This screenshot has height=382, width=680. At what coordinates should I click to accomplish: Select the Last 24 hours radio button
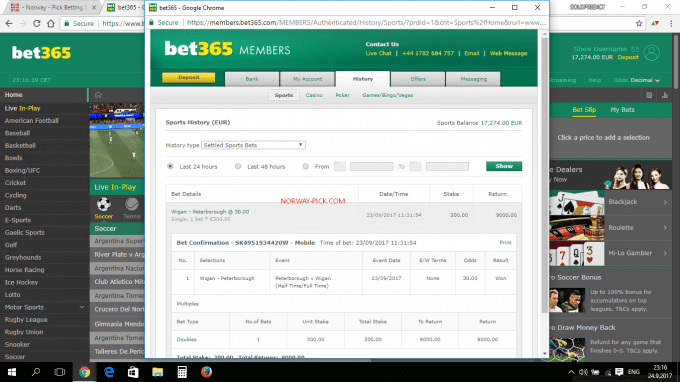pos(170,167)
